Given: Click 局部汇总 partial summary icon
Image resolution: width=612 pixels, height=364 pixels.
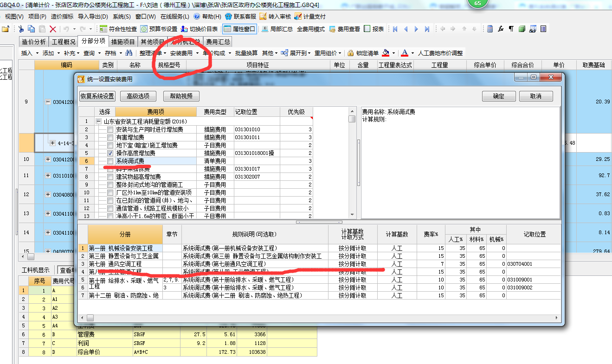Looking at the screenshot, I should [x=277, y=29].
